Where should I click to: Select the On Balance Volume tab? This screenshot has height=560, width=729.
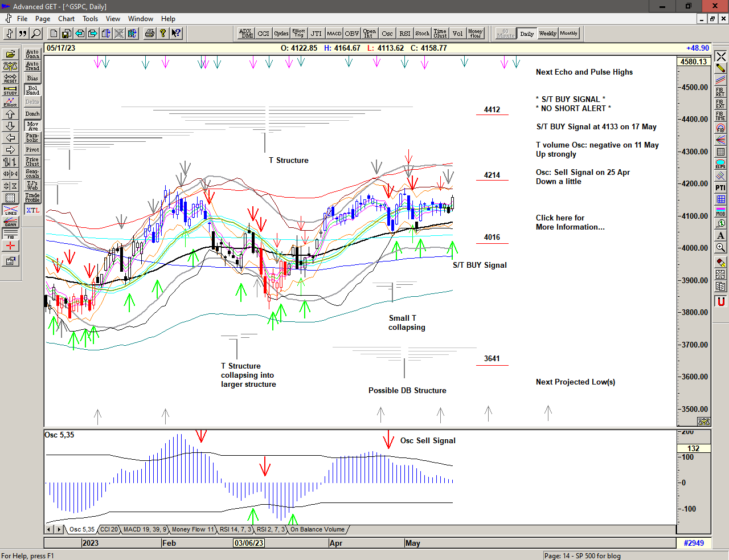click(317, 529)
